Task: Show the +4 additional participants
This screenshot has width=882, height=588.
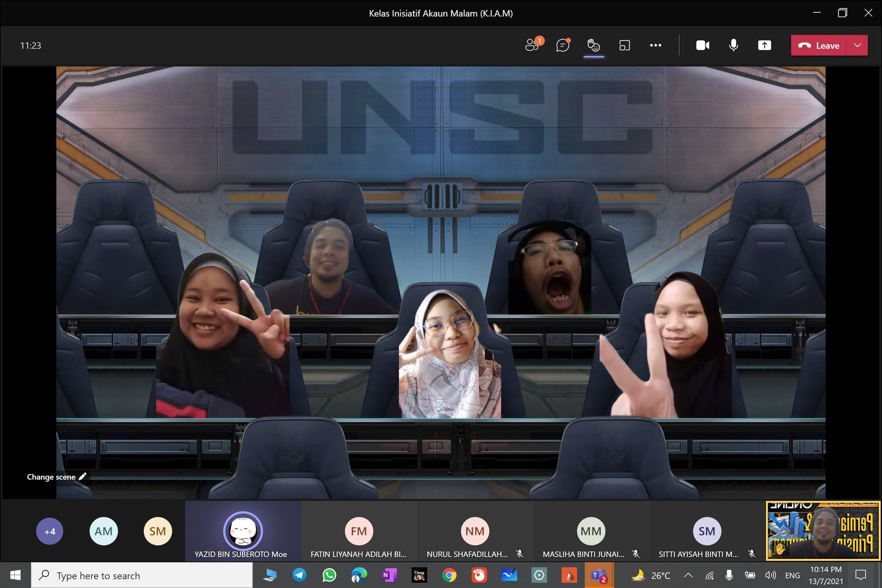Action: point(50,531)
